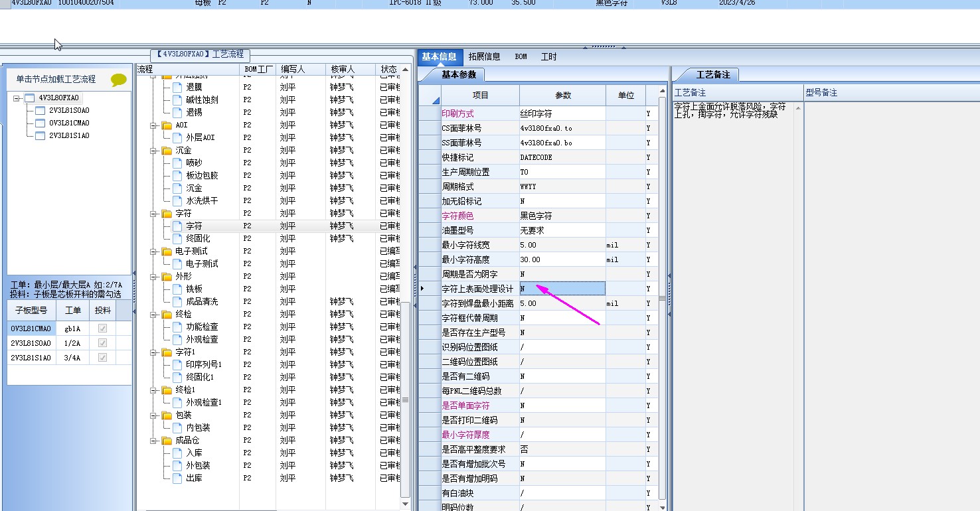Click the 沉金 folder icon
Screen dimensions: 980x511
(167, 150)
